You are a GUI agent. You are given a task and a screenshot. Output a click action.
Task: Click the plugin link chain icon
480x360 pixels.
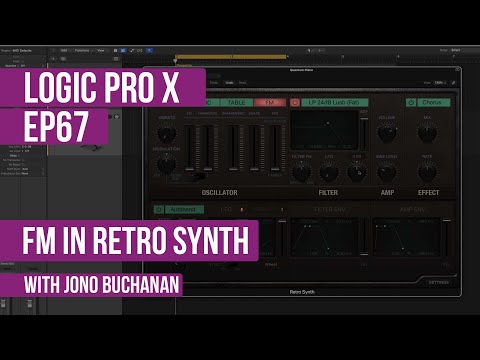(453, 82)
